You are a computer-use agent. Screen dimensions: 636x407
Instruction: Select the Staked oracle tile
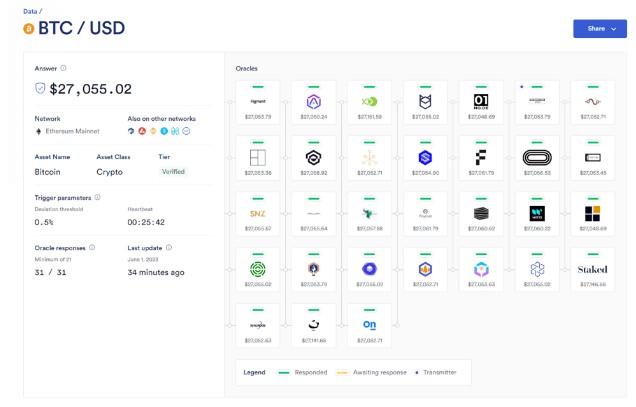tap(592, 268)
